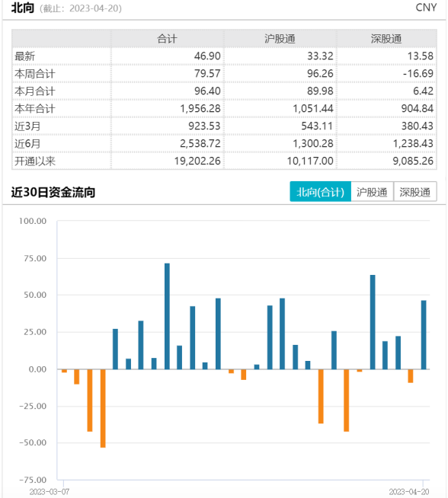Viewport: 448px width, 498px height.
Task: Click the 6-month value 1,300.28
Action: (313, 144)
